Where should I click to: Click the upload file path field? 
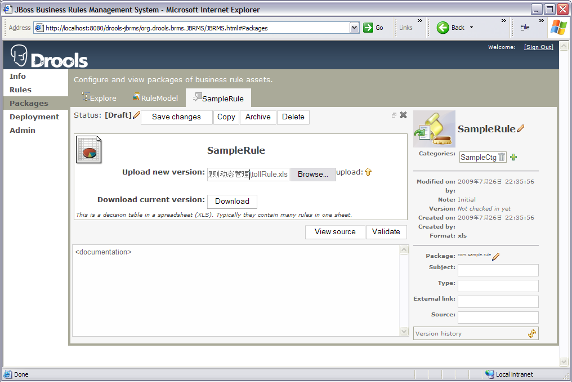[248, 174]
